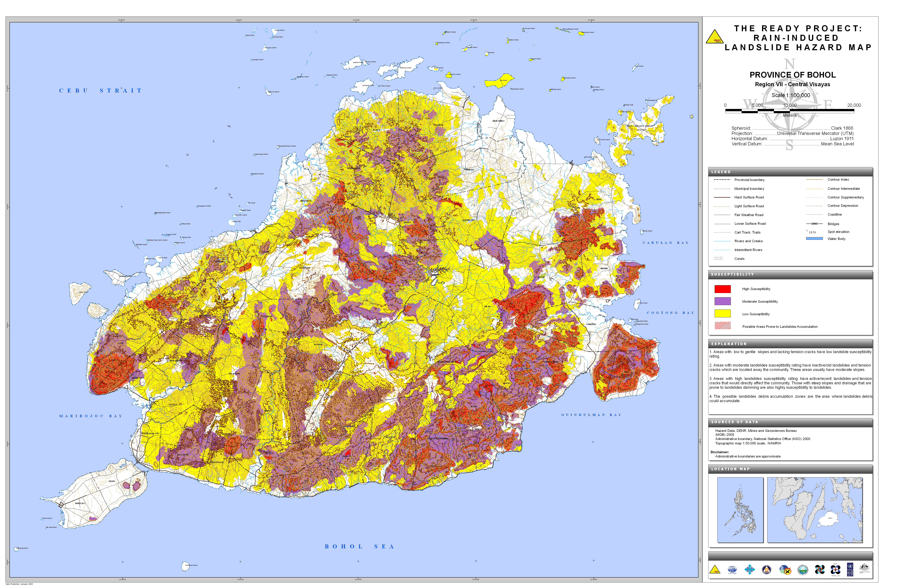The height and width of the screenshot is (588, 899).
Task: Click the Light Surface Road dashed symbol
Action: (722, 206)
